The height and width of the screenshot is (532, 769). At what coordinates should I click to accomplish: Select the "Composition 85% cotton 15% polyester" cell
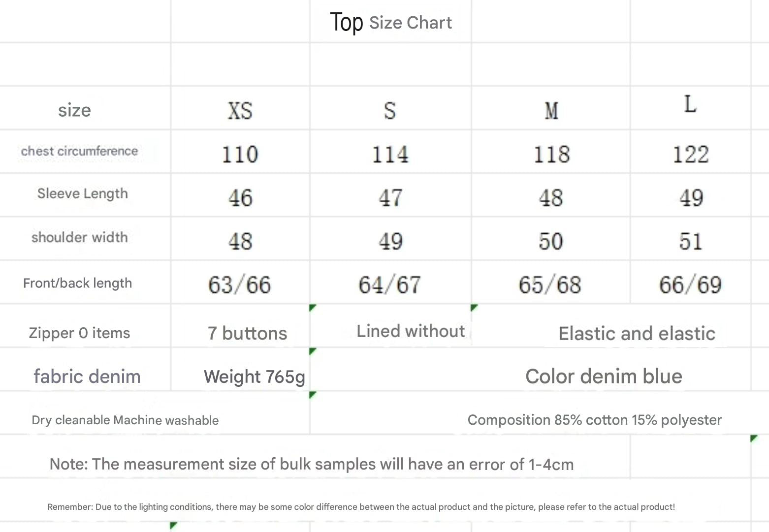pos(594,420)
